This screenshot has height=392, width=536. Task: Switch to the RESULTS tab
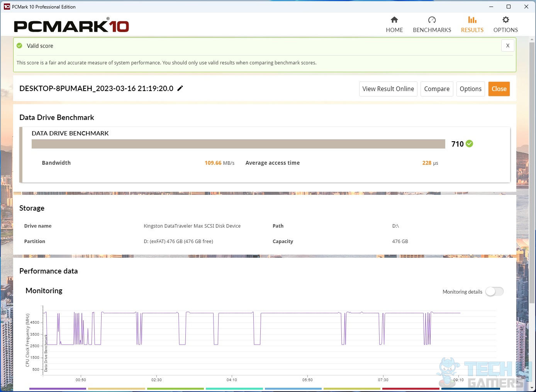[472, 25]
